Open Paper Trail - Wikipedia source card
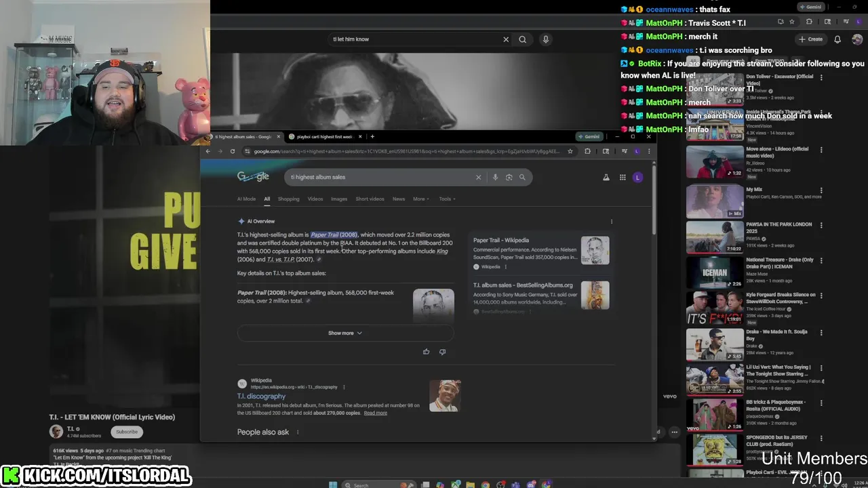The image size is (868, 488). tap(541, 252)
